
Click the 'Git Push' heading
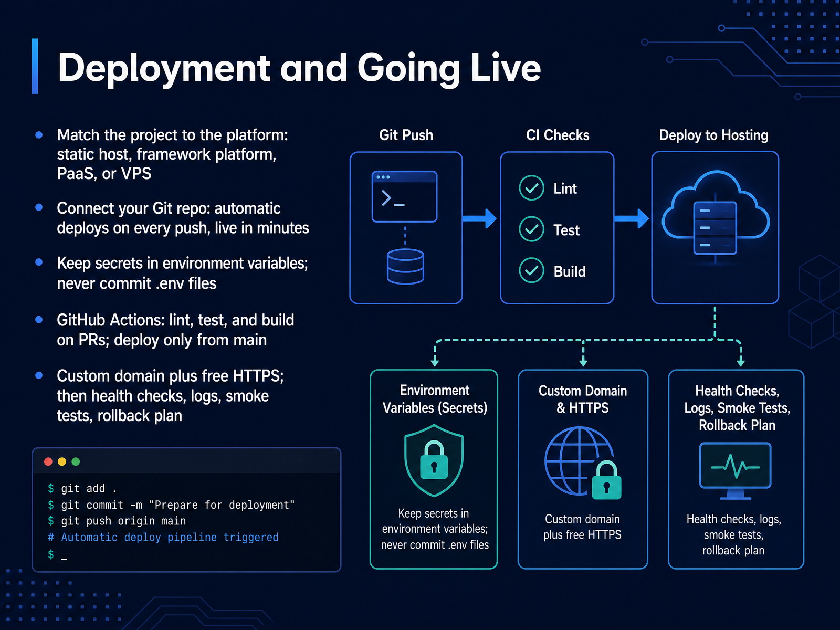click(406, 135)
